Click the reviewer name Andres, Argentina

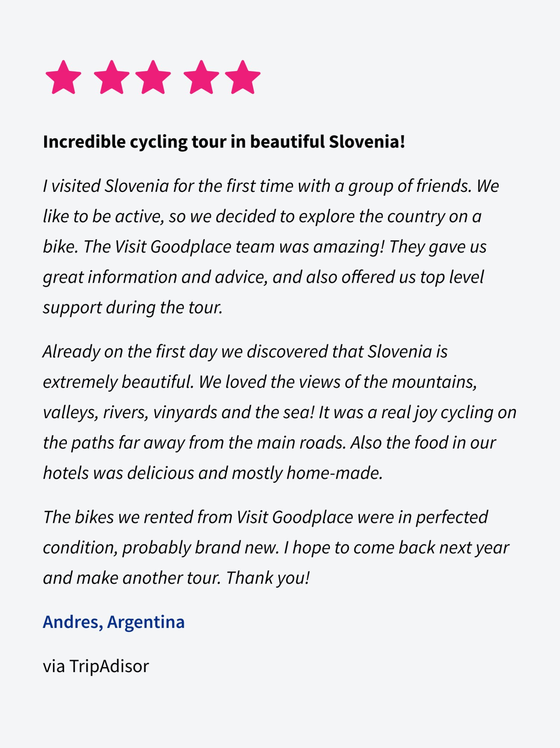[114, 622]
